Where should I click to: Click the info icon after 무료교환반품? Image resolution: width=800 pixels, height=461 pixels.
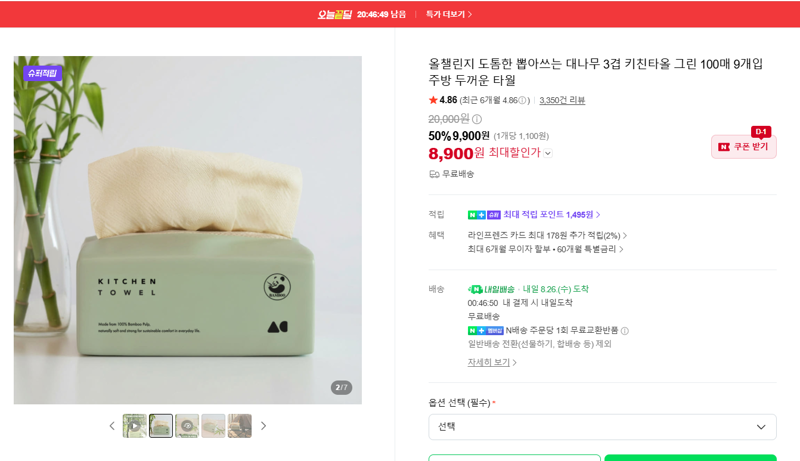[x=625, y=331]
